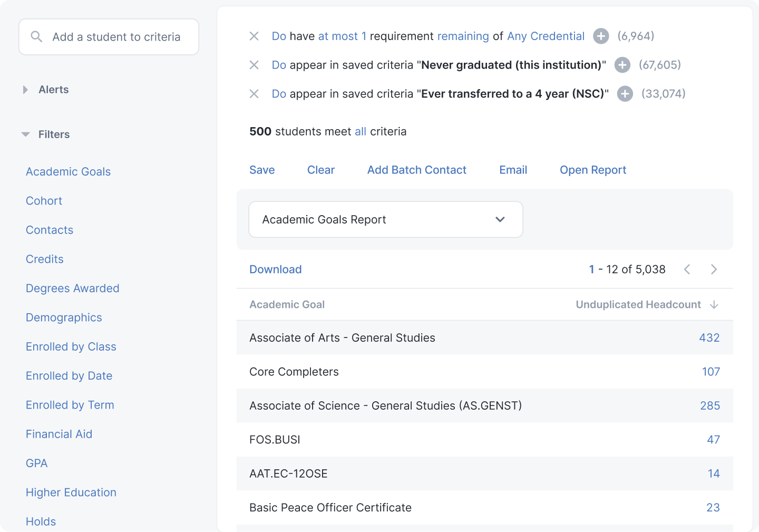
Task: Collapse the Filters section
Action: (25, 134)
